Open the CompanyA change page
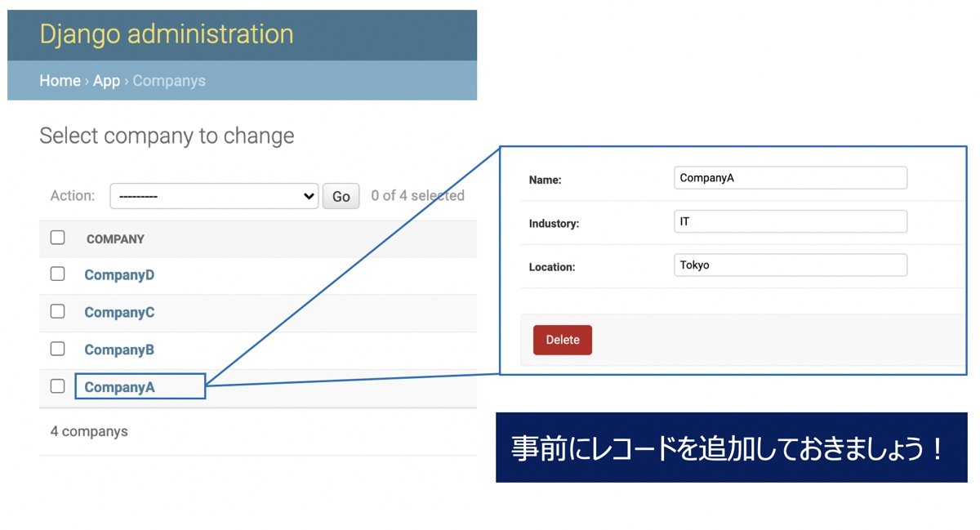The width and height of the screenshot is (980, 530). coord(119,386)
